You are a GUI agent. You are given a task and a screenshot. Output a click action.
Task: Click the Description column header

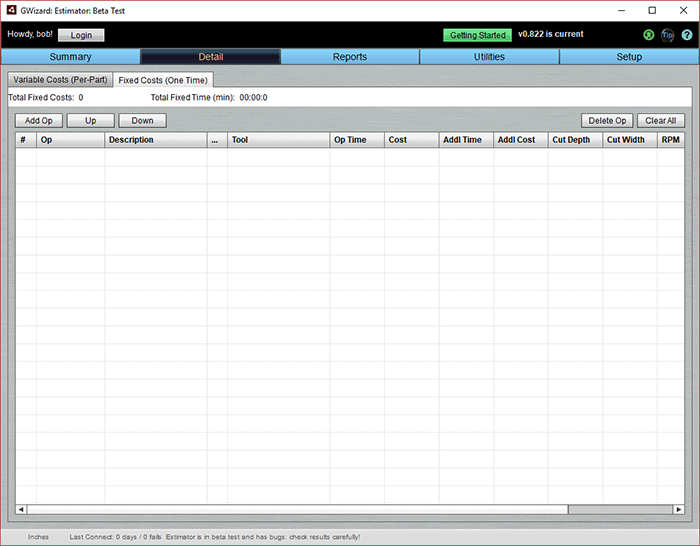coord(156,140)
